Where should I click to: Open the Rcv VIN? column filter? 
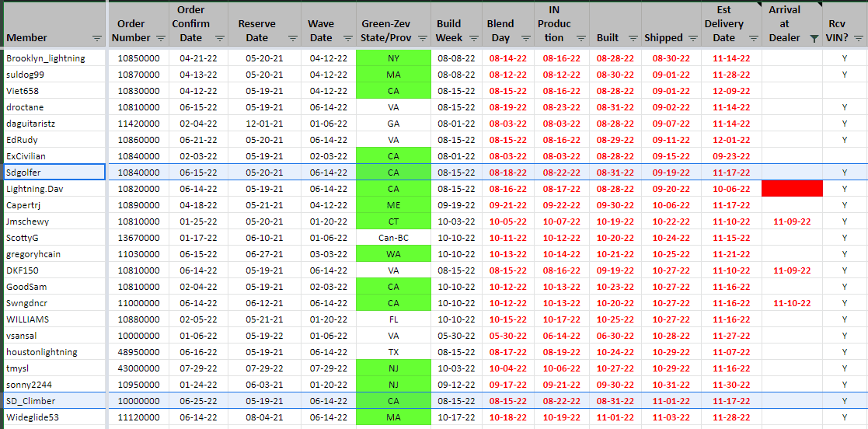[x=858, y=38]
